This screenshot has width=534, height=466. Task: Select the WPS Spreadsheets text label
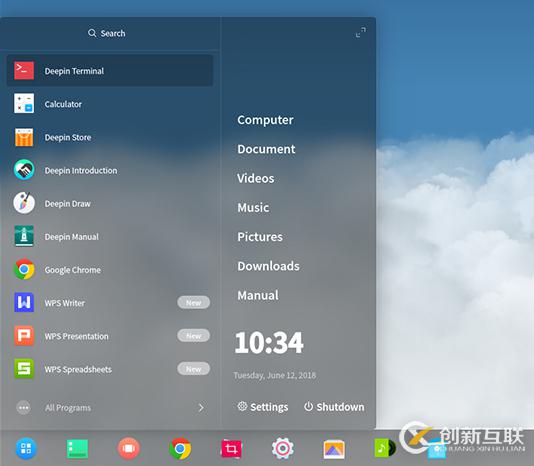coord(78,369)
